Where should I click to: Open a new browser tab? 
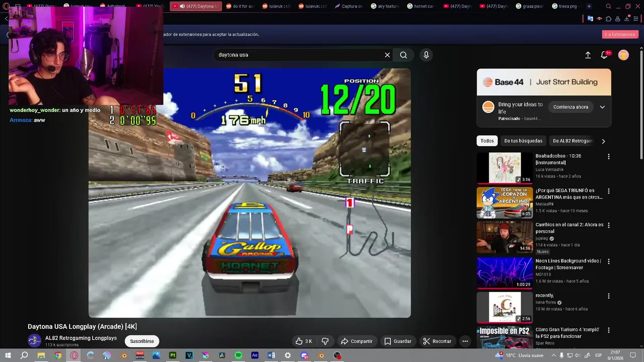coord(589,7)
